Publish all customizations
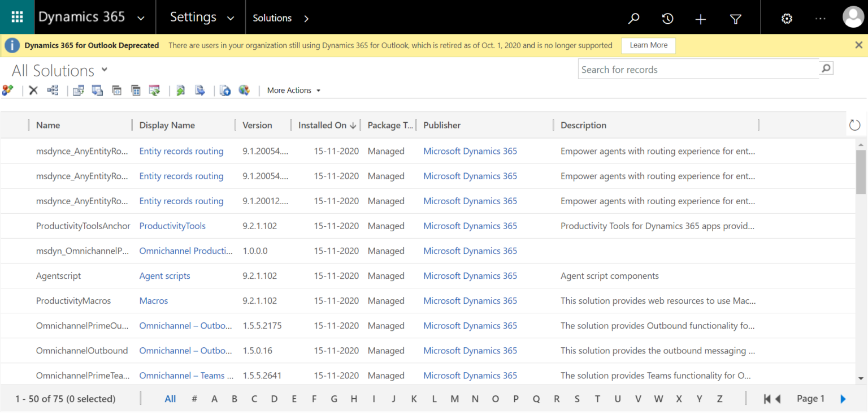The width and height of the screenshot is (868, 414). click(x=244, y=90)
